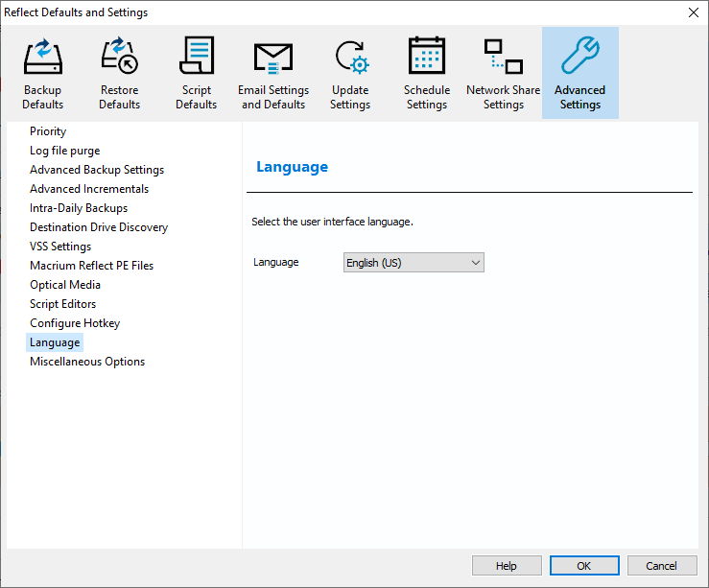Viewport: 709px width, 588px height.
Task: Expand the Language dropdown list
Action: (414, 263)
